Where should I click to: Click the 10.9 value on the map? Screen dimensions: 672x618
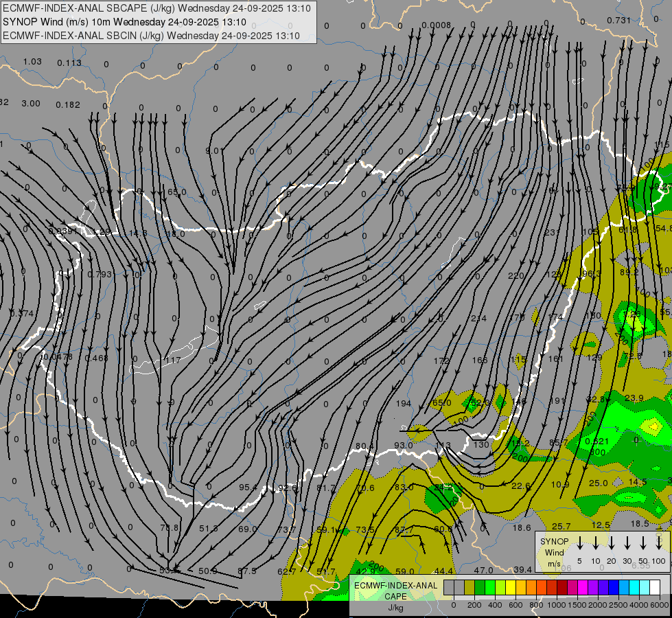(559, 485)
